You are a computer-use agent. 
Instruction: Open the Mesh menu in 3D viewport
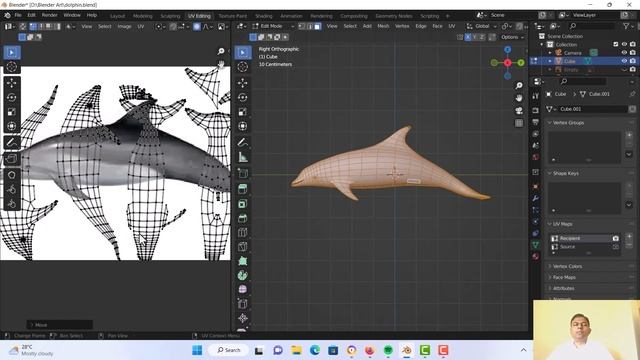tap(383, 26)
